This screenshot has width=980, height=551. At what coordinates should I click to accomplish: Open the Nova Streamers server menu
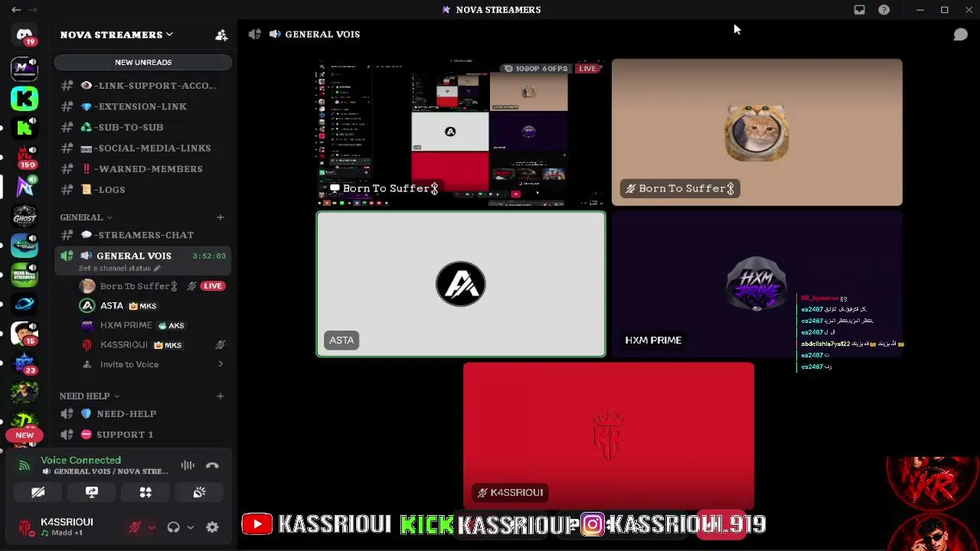[116, 34]
